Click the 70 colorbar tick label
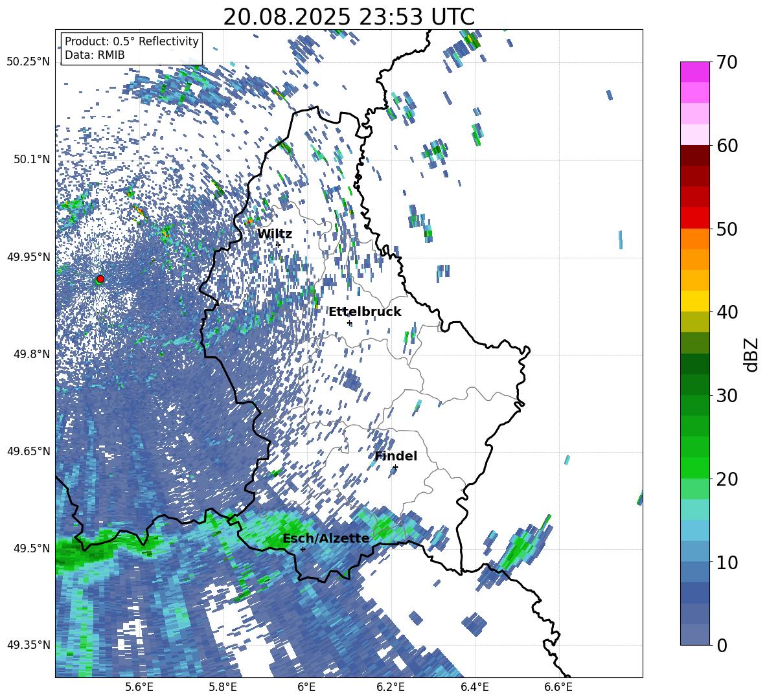The height and width of the screenshot is (700, 767). pyautogui.click(x=727, y=62)
